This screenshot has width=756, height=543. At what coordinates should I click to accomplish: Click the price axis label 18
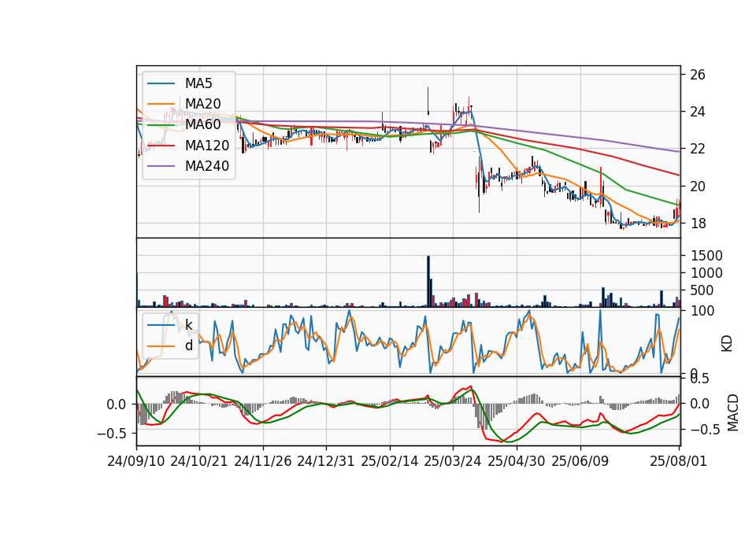pos(697,223)
